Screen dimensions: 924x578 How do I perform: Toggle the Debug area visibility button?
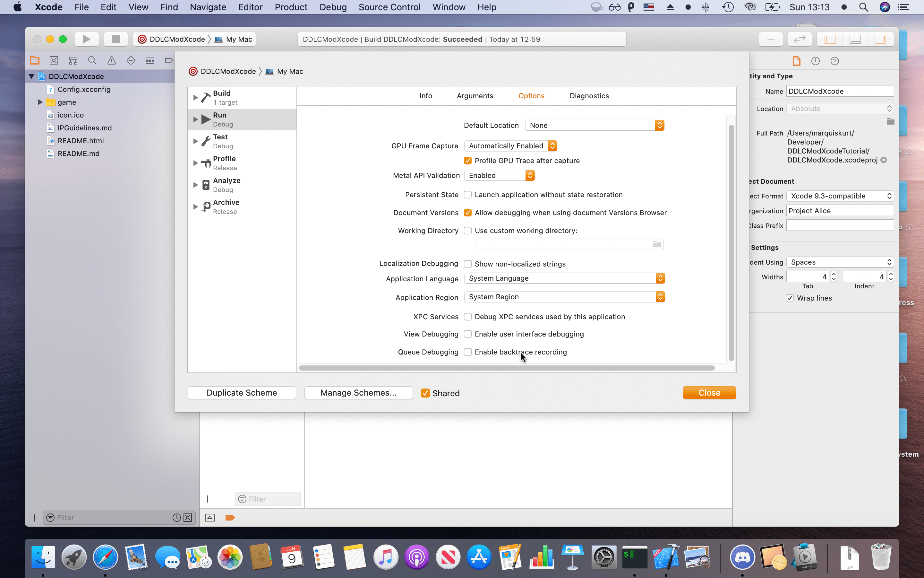point(855,39)
